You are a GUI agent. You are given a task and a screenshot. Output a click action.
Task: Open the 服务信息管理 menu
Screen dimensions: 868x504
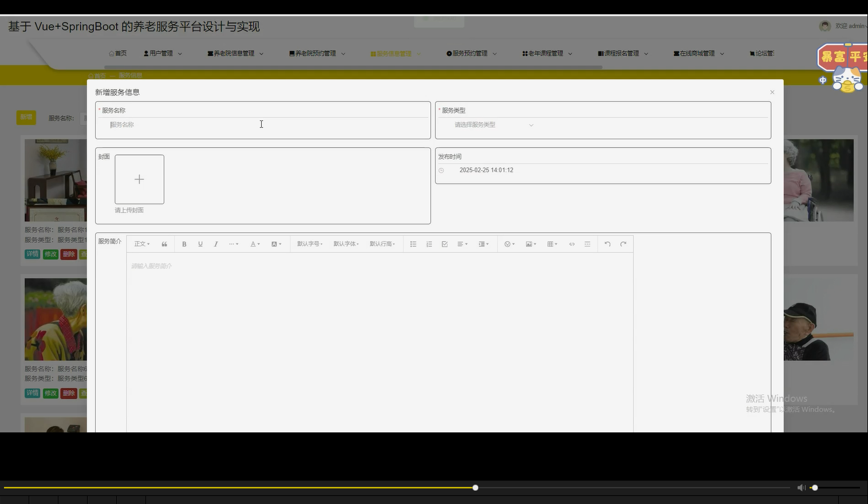tap(396, 53)
